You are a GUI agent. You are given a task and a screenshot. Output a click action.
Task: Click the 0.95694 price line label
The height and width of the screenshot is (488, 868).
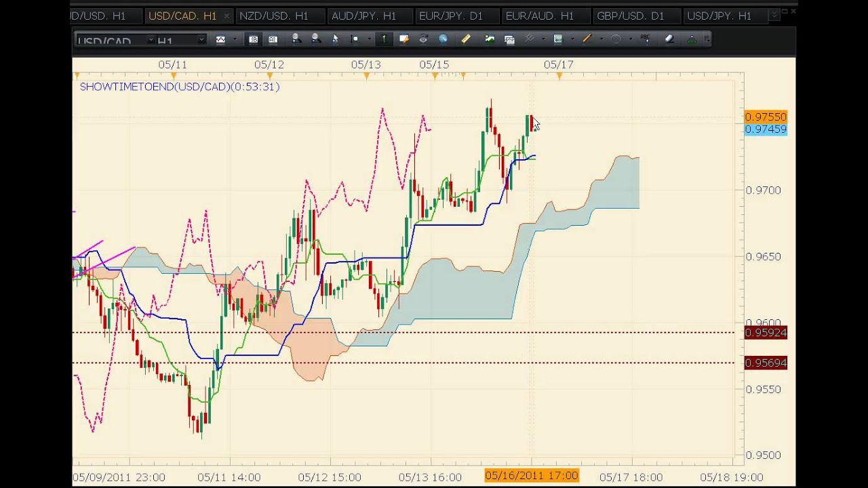pyautogui.click(x=766, y=363)
